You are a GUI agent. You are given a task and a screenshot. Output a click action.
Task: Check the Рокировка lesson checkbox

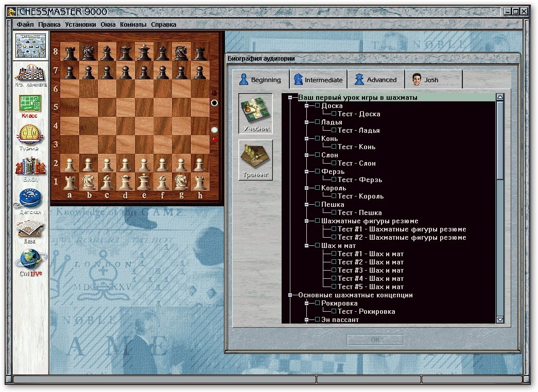tap(317, 303)
